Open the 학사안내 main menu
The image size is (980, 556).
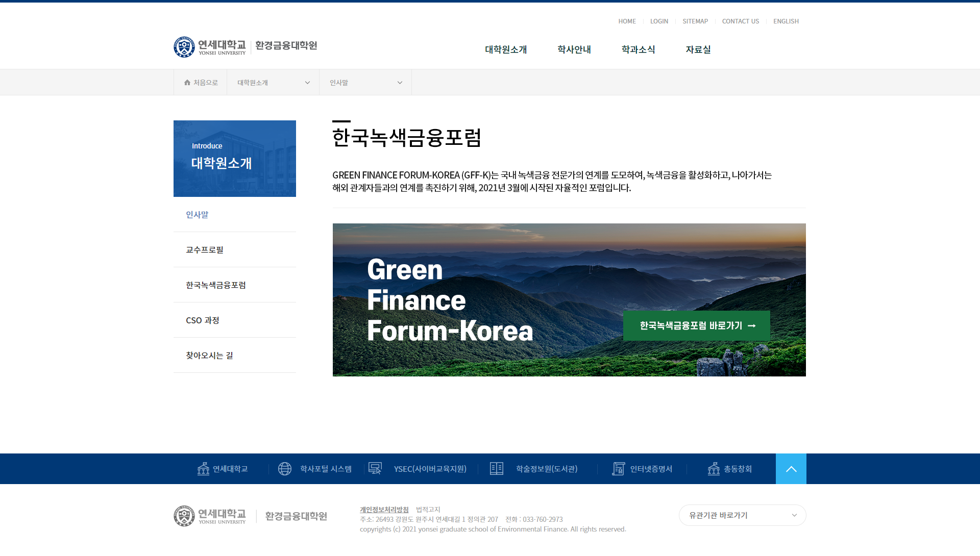coord(574,49)
